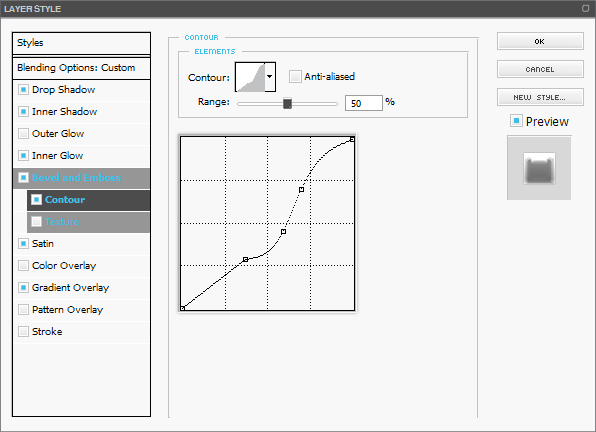Open the Contour picker dropdown arrow
The height and width of the screenshot is (432, 596).
point(270,77)
